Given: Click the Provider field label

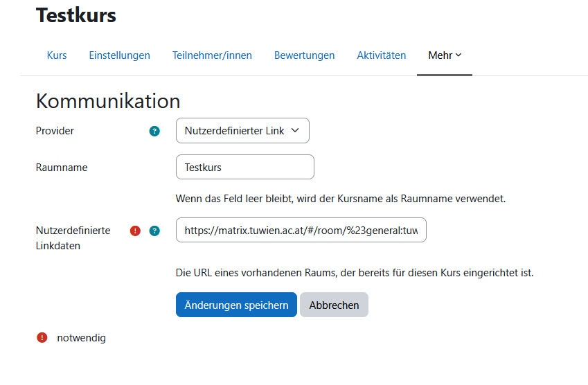Looking at the screenshot, I should coord(55,131).
